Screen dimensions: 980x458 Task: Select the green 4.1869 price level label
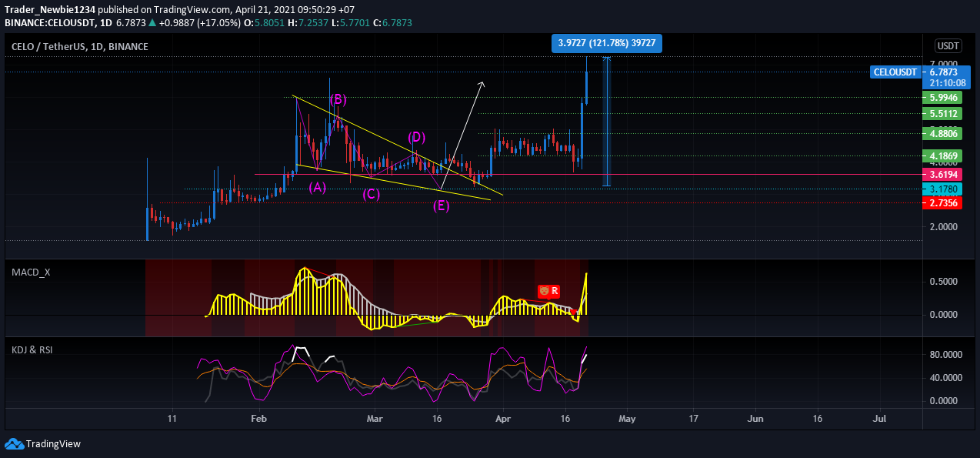click(943, 156)
